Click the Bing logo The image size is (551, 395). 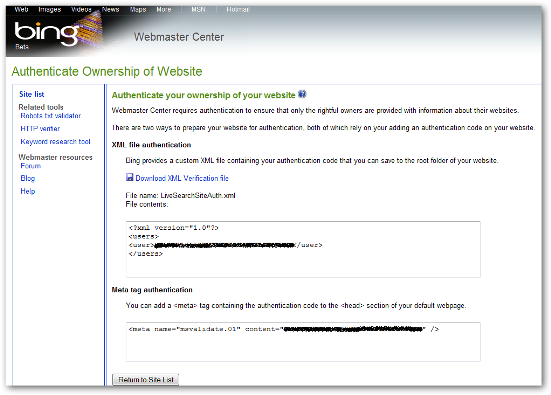click(46, 34)
